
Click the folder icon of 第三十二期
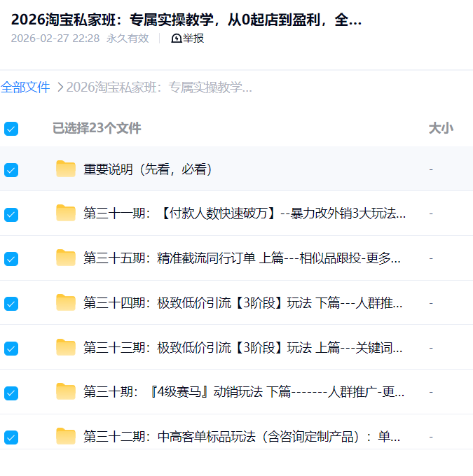click(x=66, y=437)
